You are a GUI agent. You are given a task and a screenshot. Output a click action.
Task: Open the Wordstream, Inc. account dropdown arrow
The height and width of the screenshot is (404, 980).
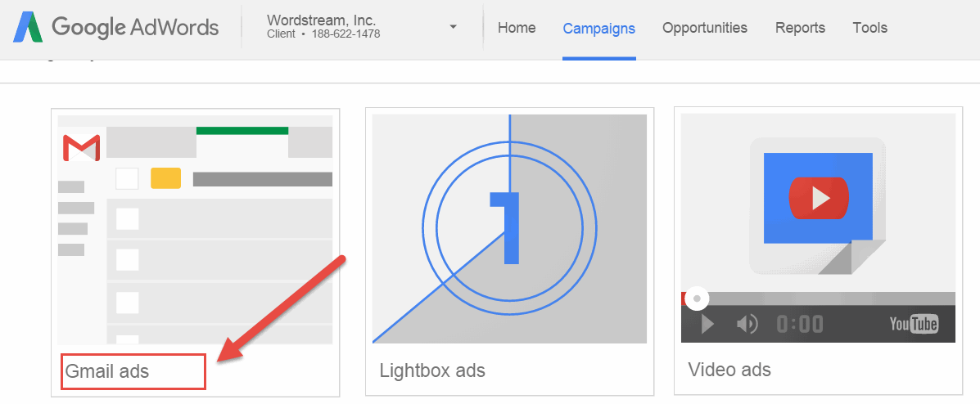click(x=453, y=27)
